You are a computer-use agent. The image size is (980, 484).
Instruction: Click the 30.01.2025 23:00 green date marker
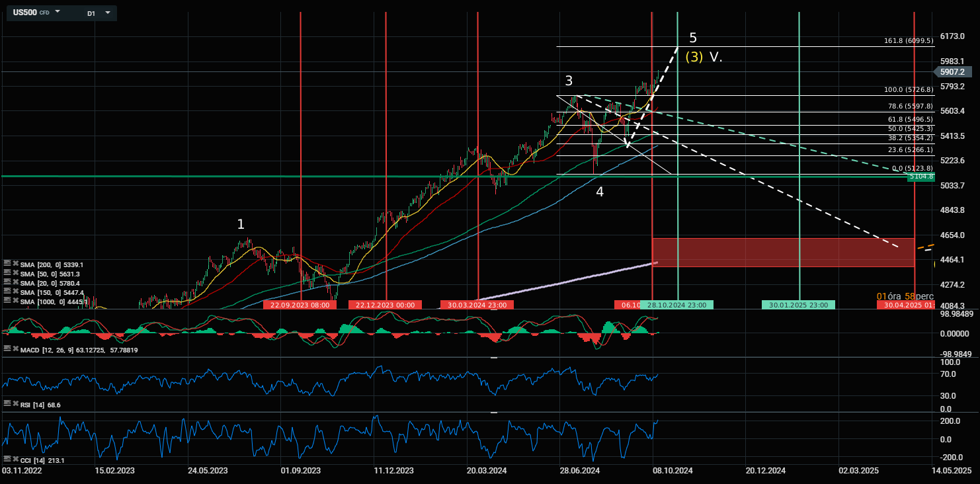[x=799, y=305]
